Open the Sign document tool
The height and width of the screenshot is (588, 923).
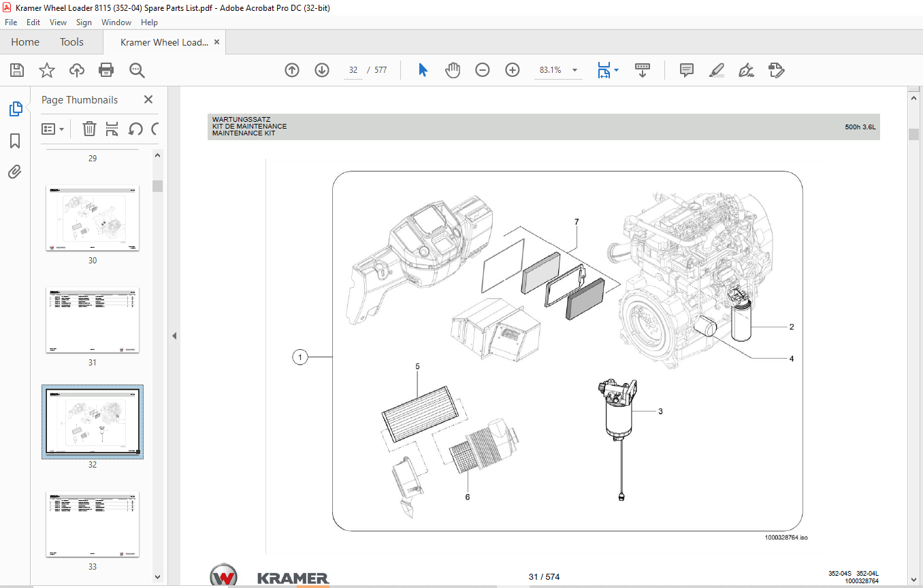click(x=746, y=70)
